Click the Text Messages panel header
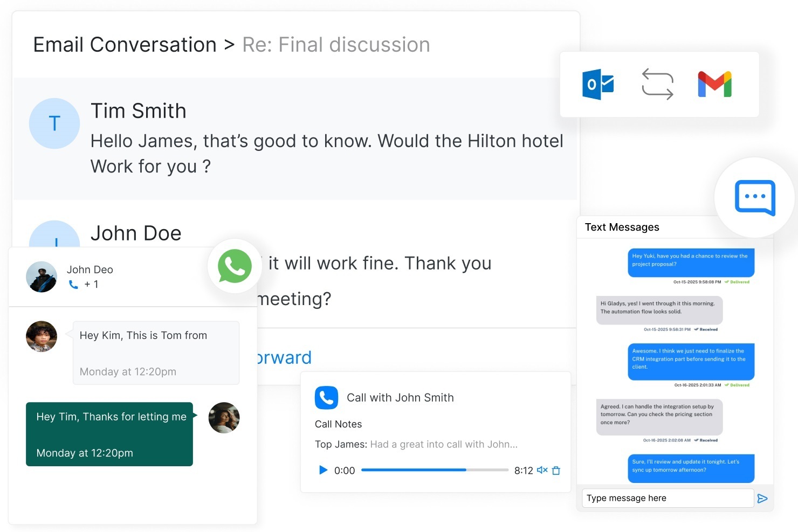798x532 pixels. click(x=622, y=227)
